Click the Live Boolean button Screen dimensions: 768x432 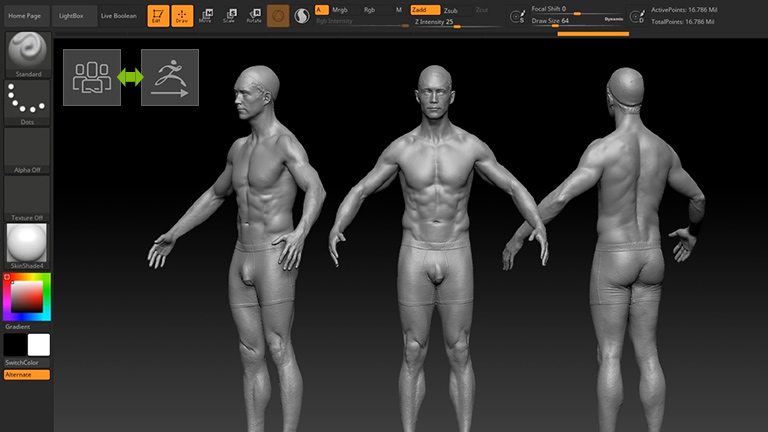click(x=119, y=16)
